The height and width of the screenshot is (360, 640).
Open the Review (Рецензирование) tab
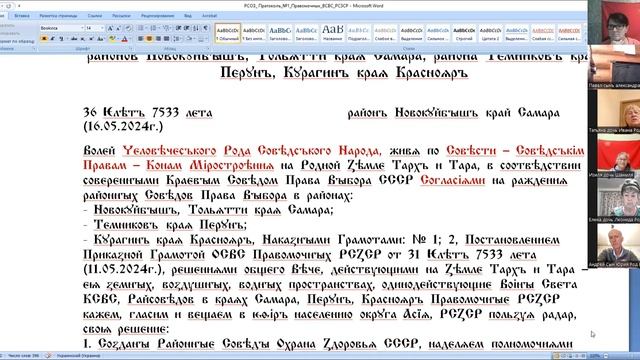pyautogui.click(x=158, y=16)
